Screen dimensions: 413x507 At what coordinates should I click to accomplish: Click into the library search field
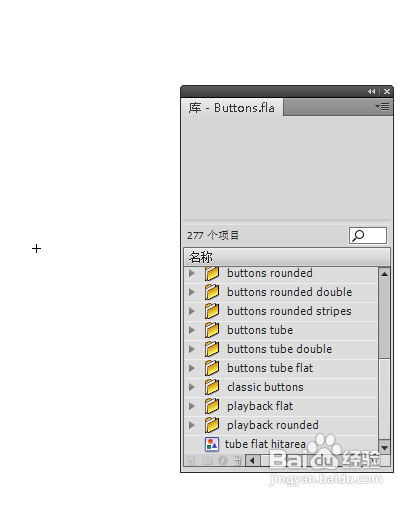pos(368,236)
